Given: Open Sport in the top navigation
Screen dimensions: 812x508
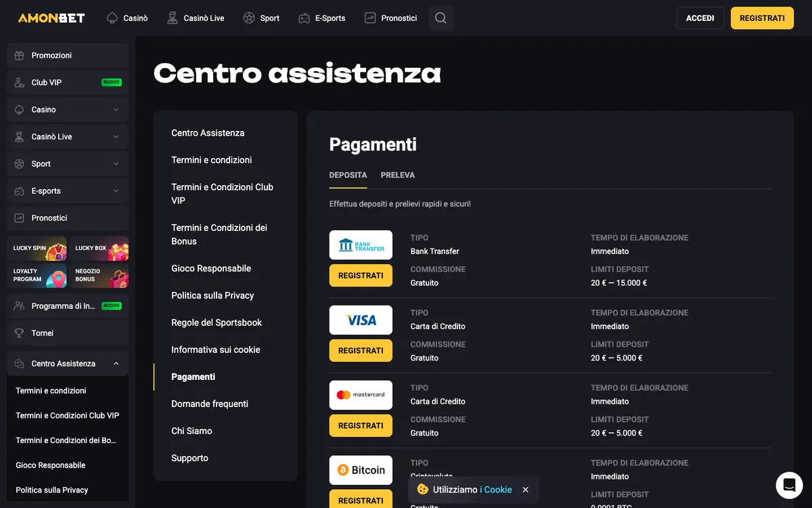Looking at the screenshot, I should point(261,18).
